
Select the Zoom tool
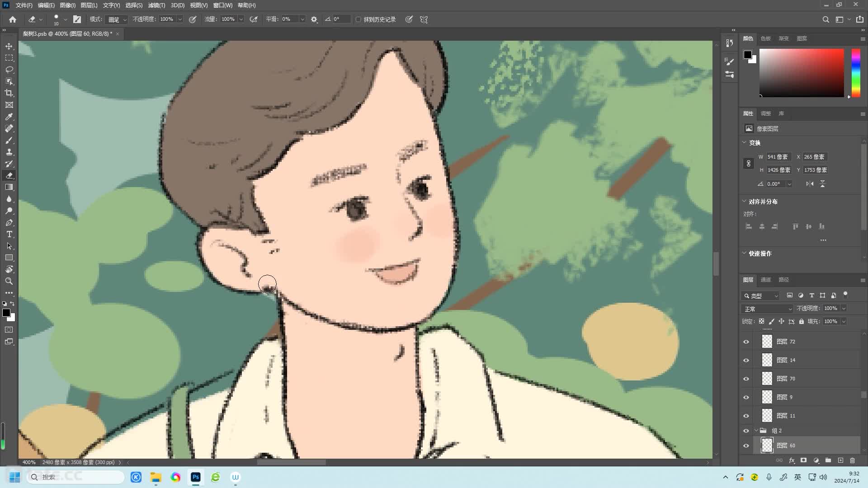(x=9, y=281)
